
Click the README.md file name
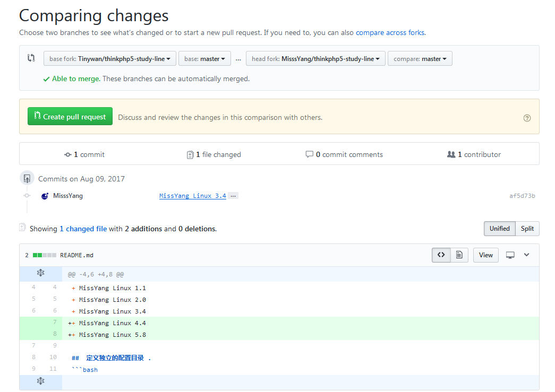(77, 255)
